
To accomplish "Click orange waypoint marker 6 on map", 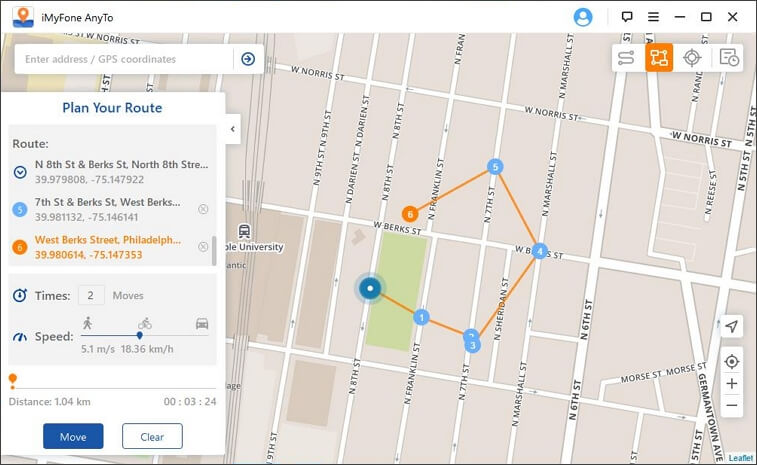I will tap(410, 214).
